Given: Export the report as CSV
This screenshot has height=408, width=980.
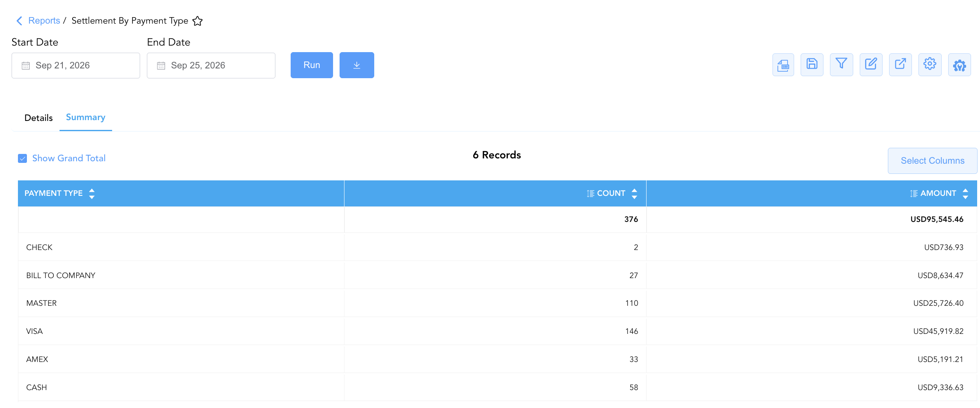Looking at the screenshot, I should [x=783, y=65].
